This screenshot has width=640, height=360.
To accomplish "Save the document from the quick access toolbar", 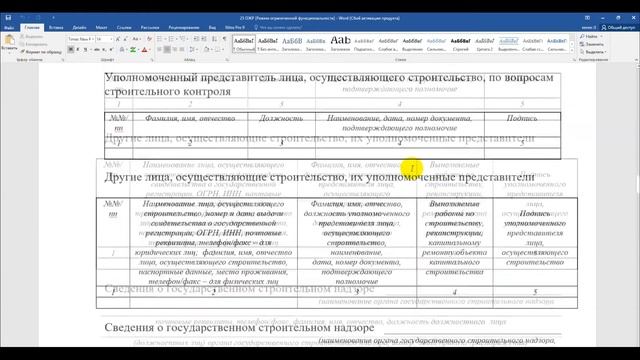I will click(8, 18).
